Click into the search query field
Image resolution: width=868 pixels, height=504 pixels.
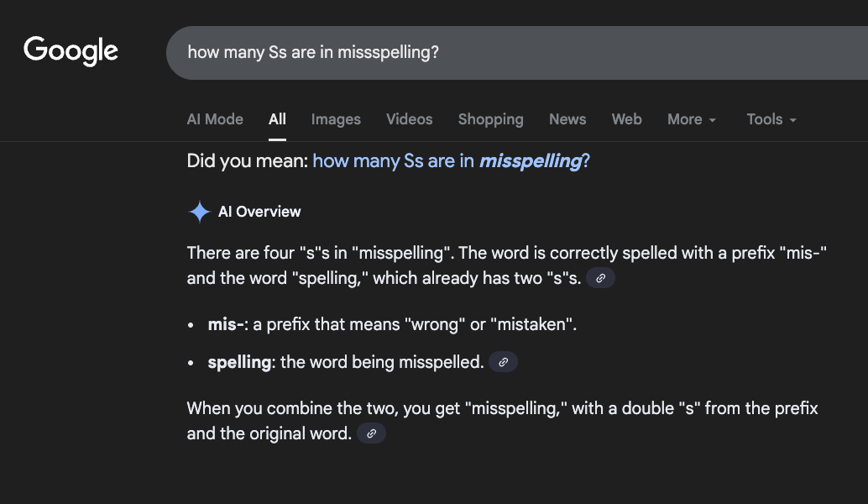click(x=504, y=52)
